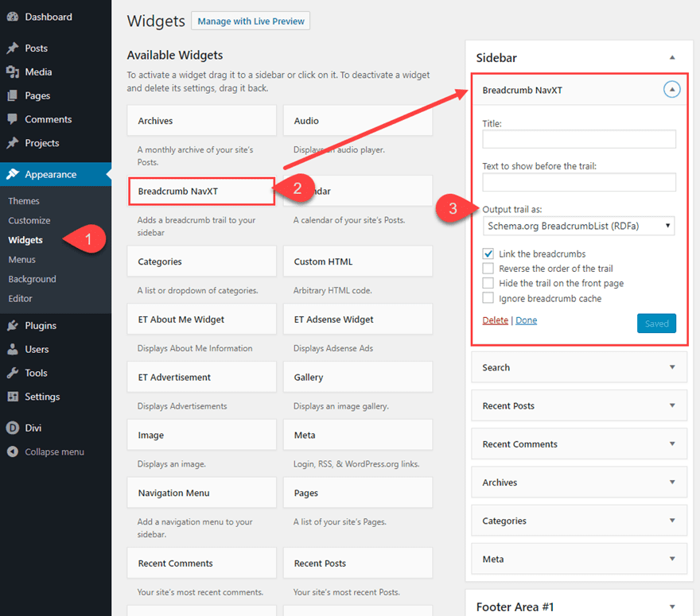Click the Dashboard gauge icon
This screenshot has width=700, height=616.
13,17
